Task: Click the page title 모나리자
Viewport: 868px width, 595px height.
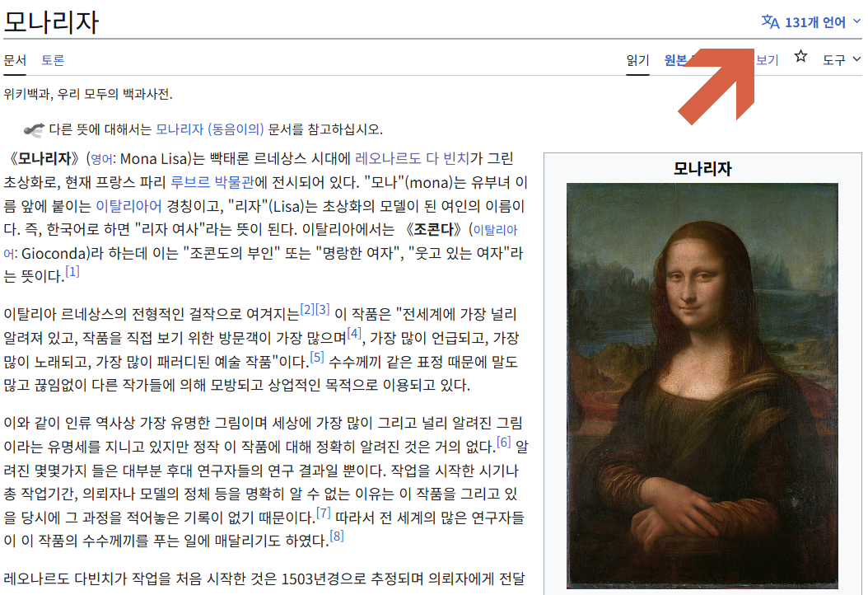Action: click(x=51, y=22)
